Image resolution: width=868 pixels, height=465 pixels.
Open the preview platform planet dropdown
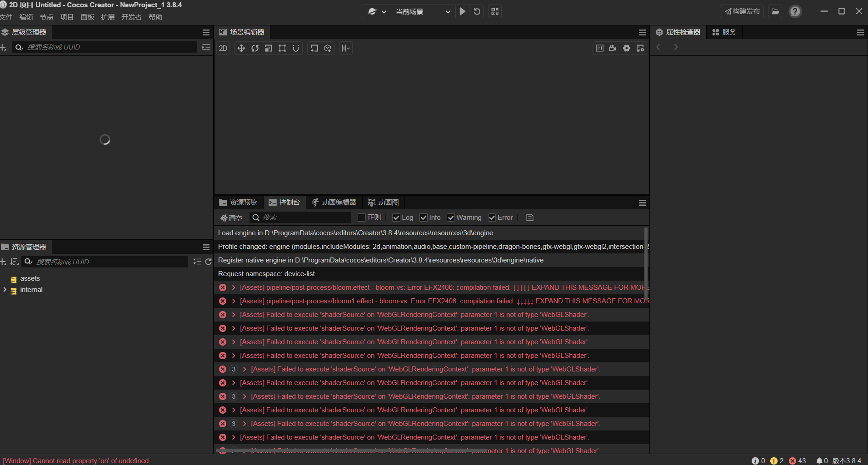pyautogui.click(x=377, y=11)
